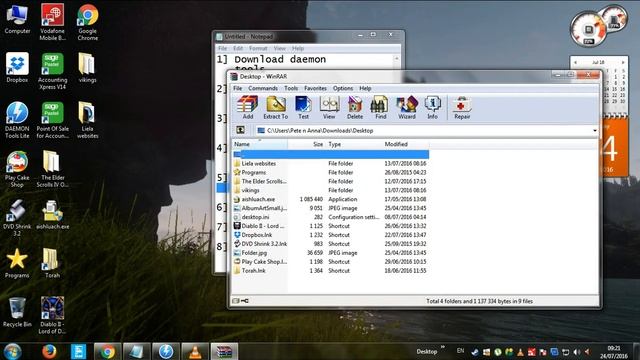Select Diablo II - Lord shortcut row
Viewport: 640px width, 360px height.
point(331,226)
